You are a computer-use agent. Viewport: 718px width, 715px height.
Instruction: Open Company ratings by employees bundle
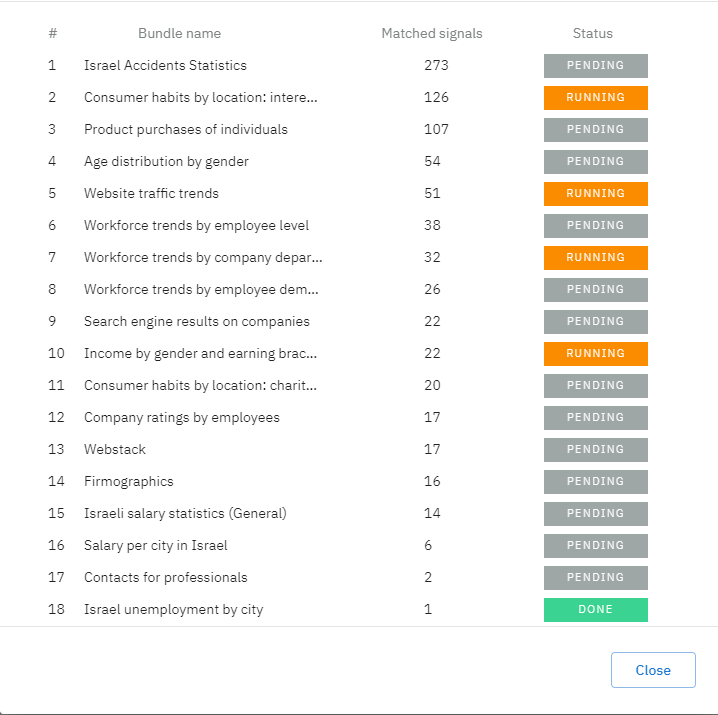tap(182, 417)
